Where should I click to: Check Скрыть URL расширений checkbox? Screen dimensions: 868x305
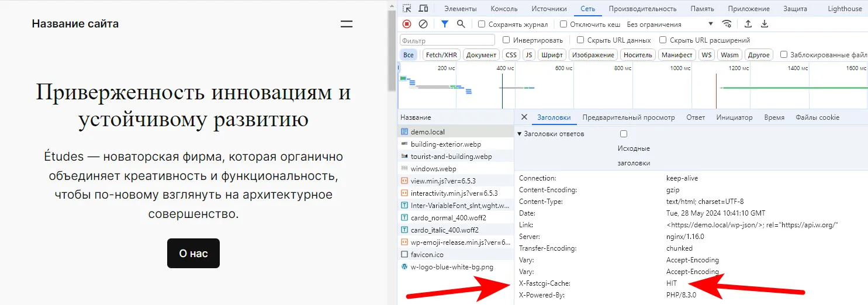(663, 40)
